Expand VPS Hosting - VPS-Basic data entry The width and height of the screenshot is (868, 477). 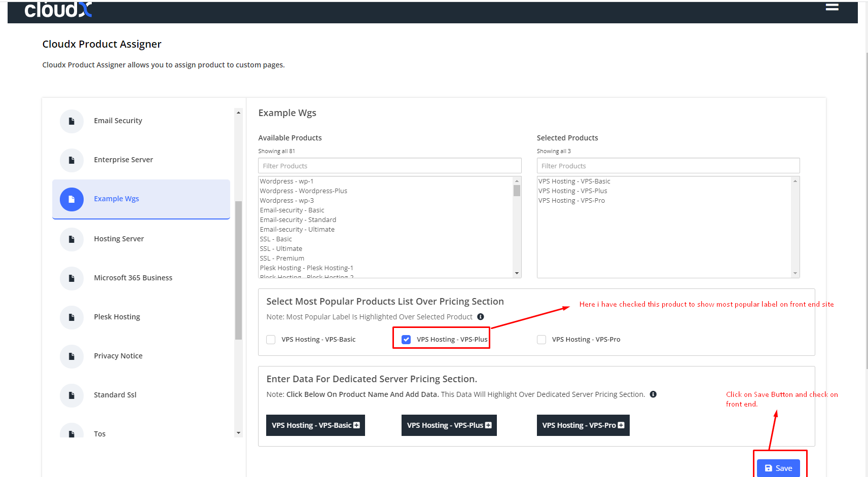tap(315, 425)
